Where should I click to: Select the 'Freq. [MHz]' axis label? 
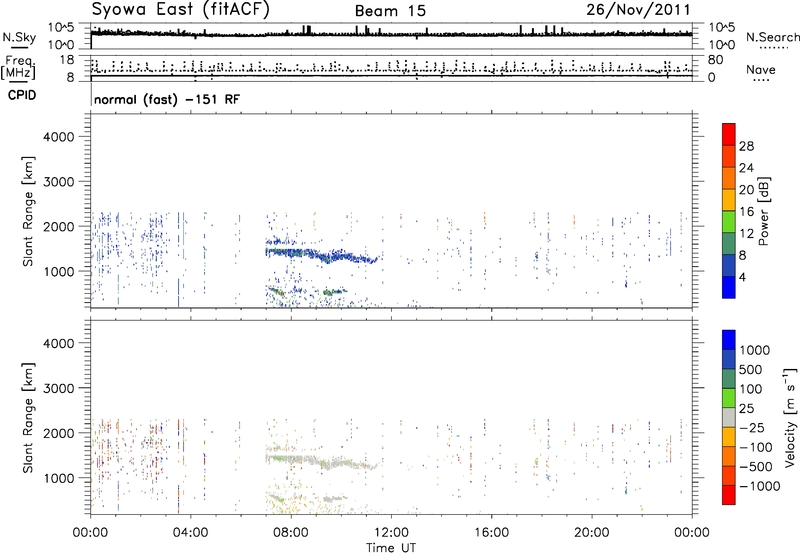[18, 67]
